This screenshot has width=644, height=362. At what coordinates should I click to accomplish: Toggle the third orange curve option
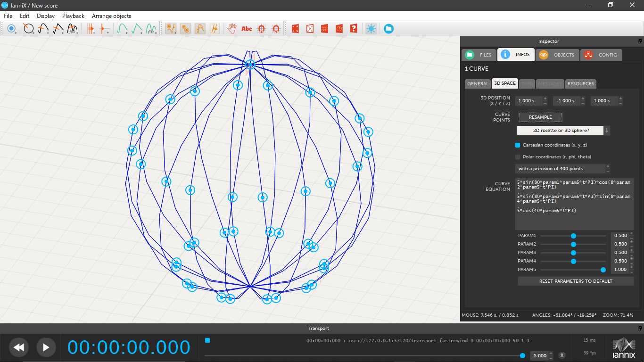200,29
